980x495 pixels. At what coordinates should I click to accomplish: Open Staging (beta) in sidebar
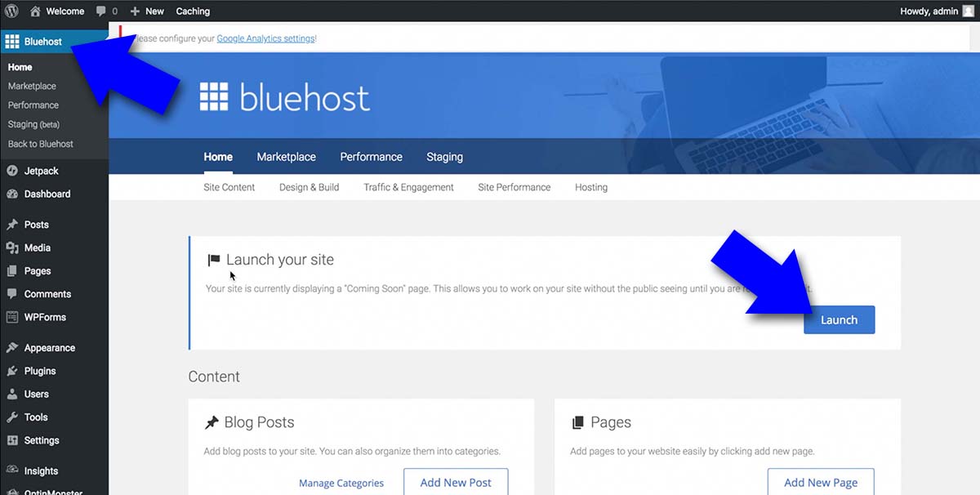click(x=33, y=124)
